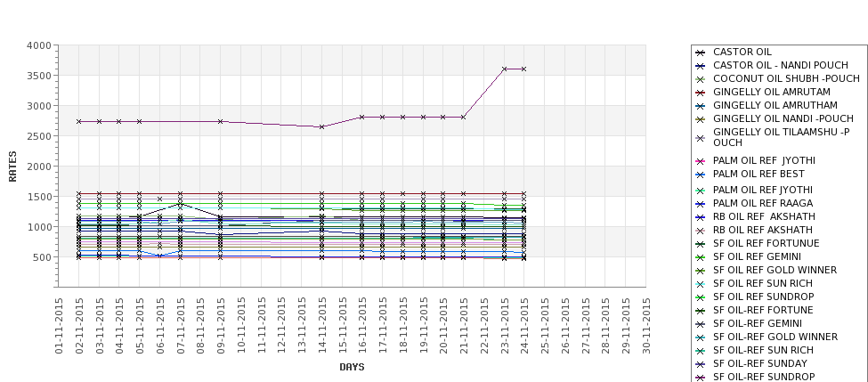Viewport: 868px width, 382px height.
Task: Click the 12-11-2015 date label
Action: pos(281,326)
